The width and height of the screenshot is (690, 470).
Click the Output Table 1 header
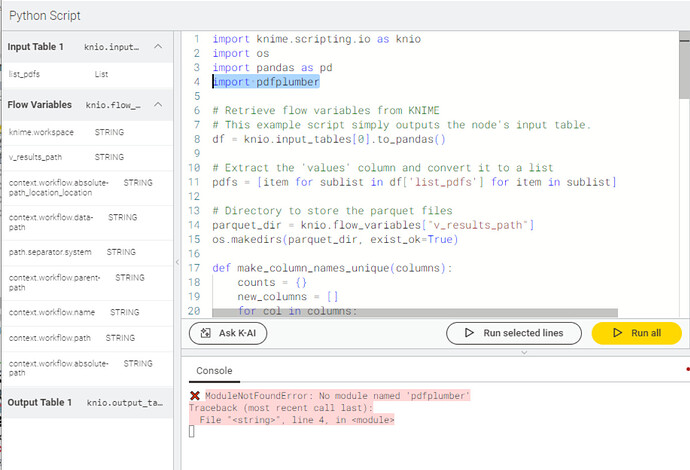click(x=88, y=403)
